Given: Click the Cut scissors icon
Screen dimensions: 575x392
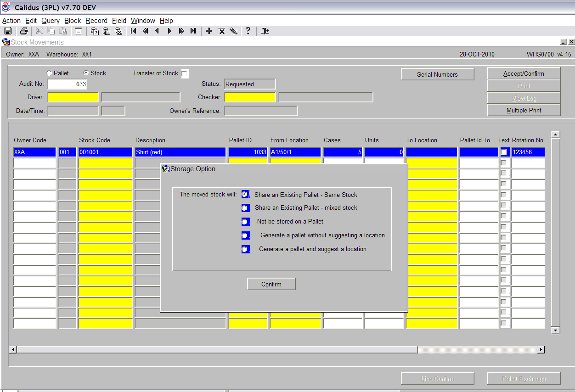Looking at the screenshot, I should click(x=39, y=31).
